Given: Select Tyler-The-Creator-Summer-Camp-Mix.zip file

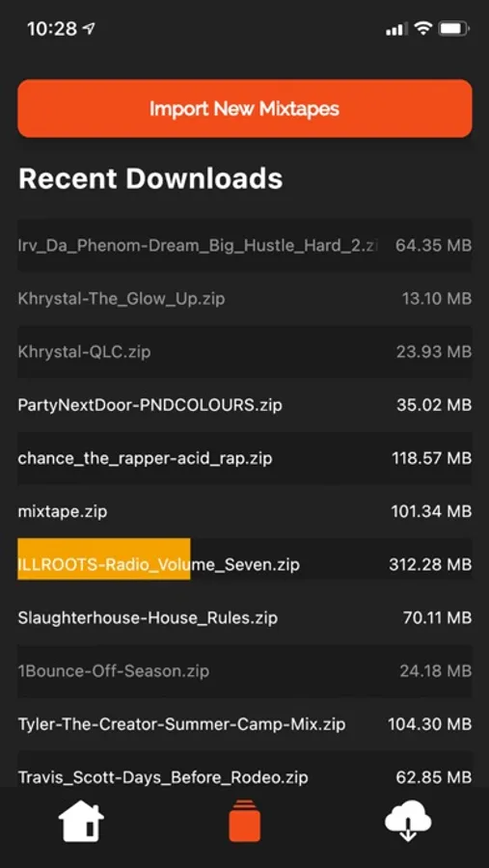Looking at the screenshot, I should click(x=245, y=723).
